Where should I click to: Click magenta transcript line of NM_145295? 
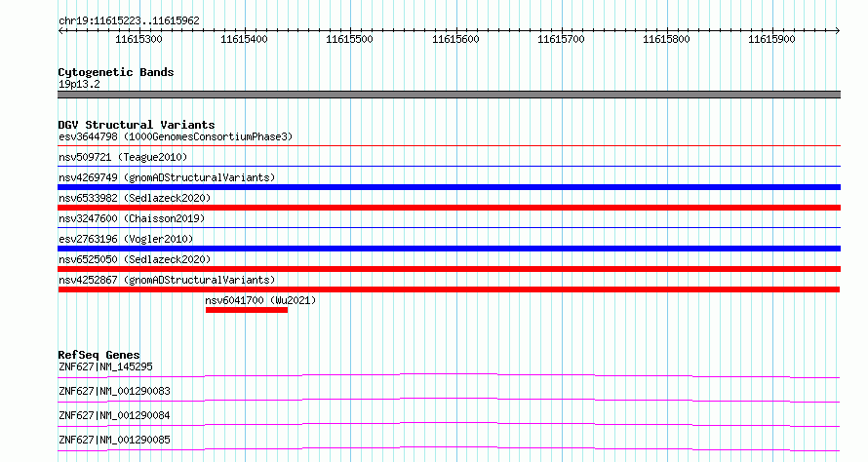click(x=449, y=375)
